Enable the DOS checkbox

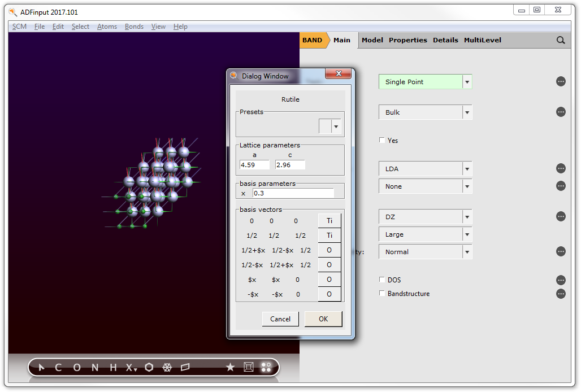click(382, 280)
